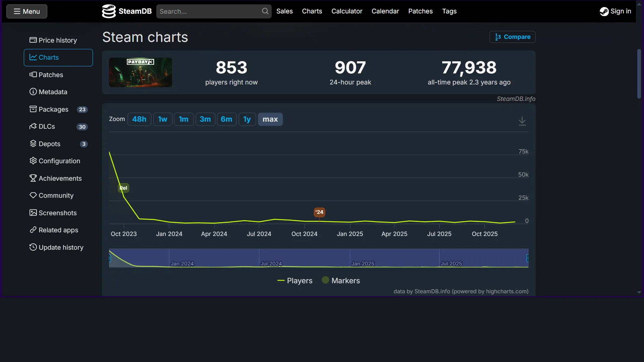Click the '24 marker on chart
644x362 pixels.
[x=319, y=212]
